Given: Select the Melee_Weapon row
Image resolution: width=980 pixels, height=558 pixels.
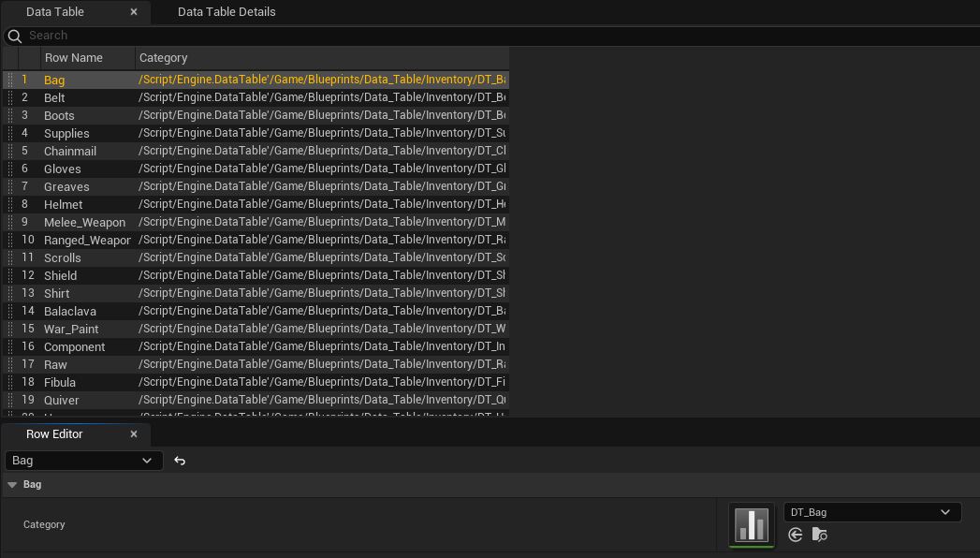Looking at the screenshot, I should click(x=256, y=222).
